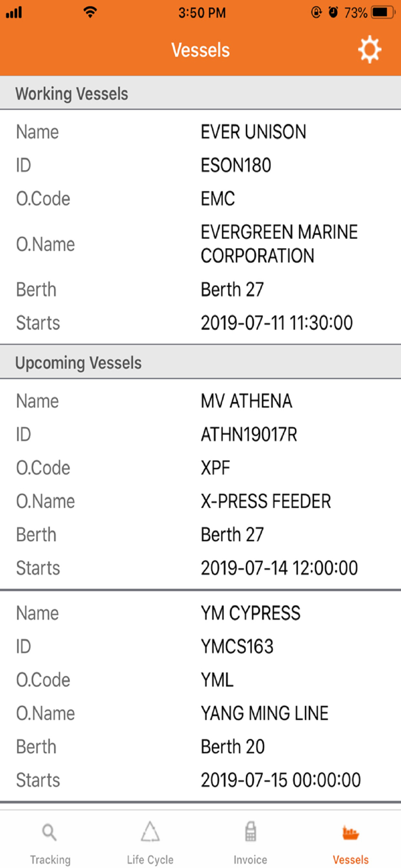401x868 pixels.
Task: Select the MV ATHENA vessel name
Action: coord(247,401)
